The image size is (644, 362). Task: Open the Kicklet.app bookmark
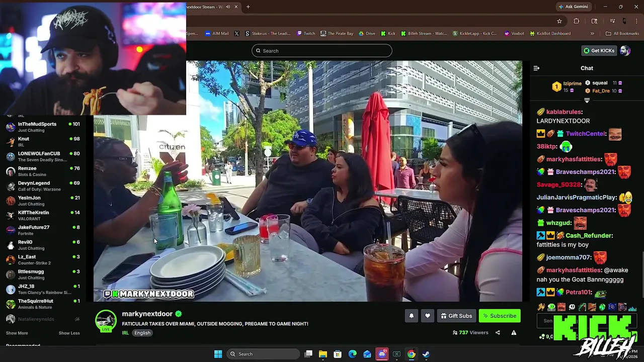(x=474, y=34)
